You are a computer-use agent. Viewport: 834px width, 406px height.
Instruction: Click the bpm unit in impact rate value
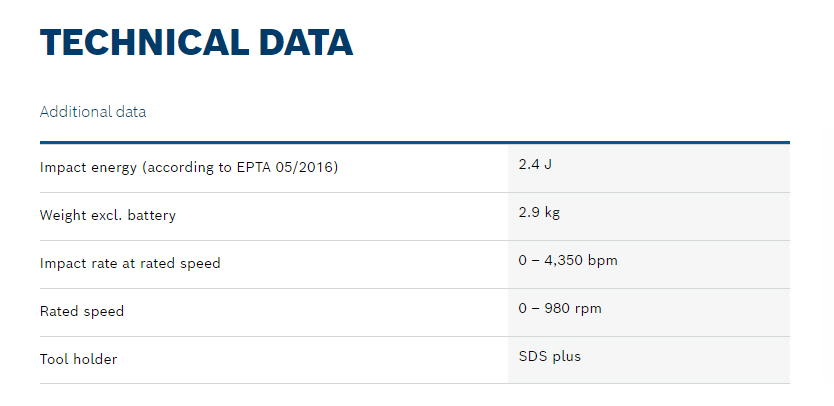click(603, 260)
